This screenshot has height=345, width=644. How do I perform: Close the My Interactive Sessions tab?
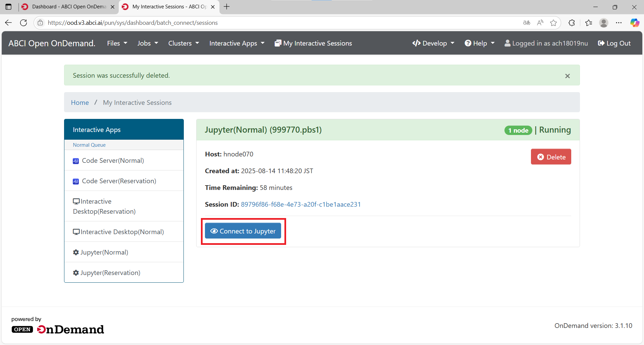point(213,7)
